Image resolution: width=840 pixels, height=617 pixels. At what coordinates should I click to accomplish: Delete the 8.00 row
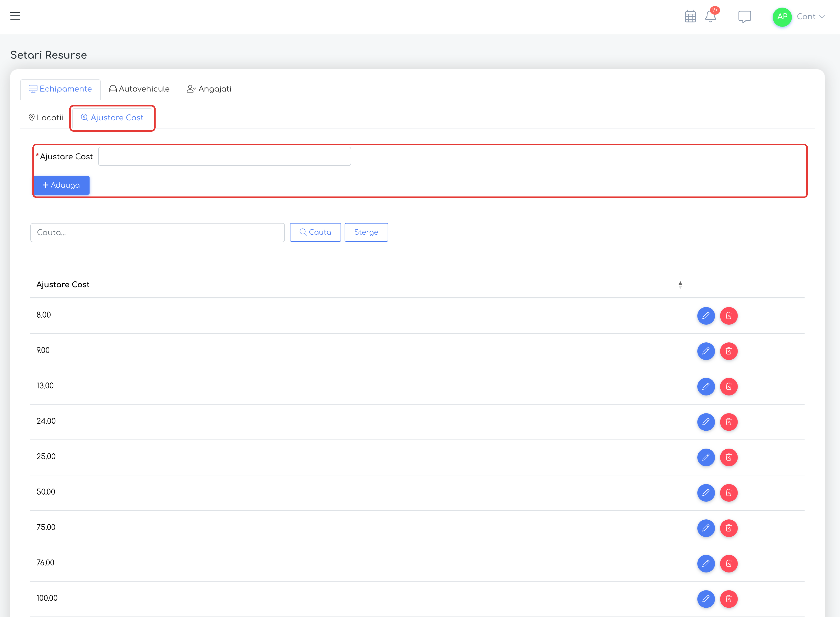point(728,316)
